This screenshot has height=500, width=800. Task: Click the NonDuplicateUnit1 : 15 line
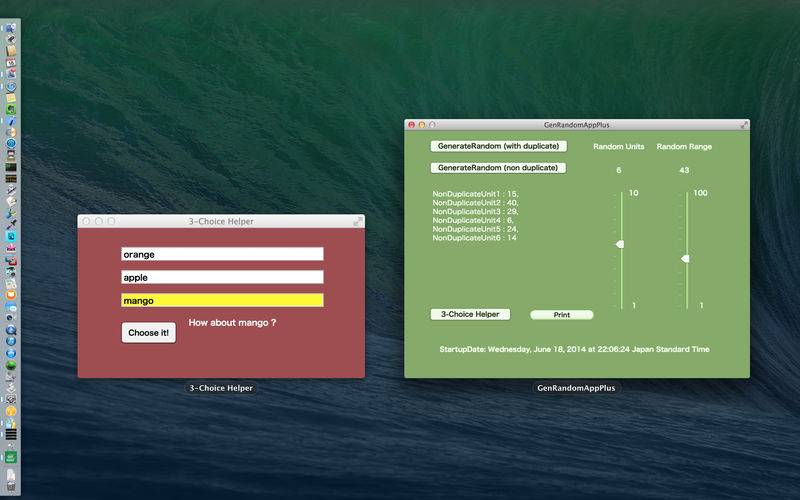(x=476, y=194)
